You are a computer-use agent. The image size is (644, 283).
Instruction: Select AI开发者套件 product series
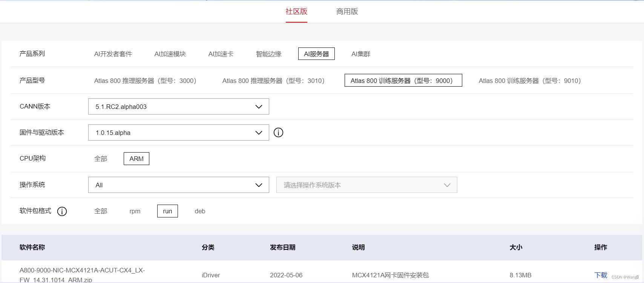[x=113, y=54]
